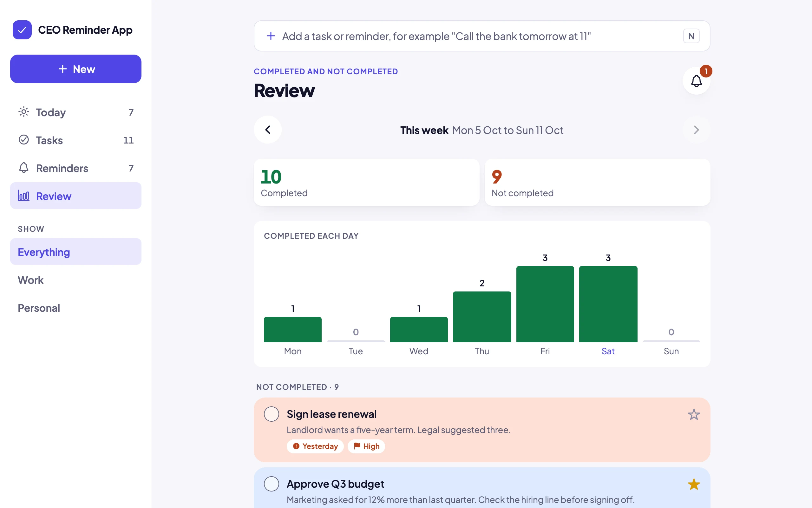Click the 10 Completed summary card

tap(366, 182)
